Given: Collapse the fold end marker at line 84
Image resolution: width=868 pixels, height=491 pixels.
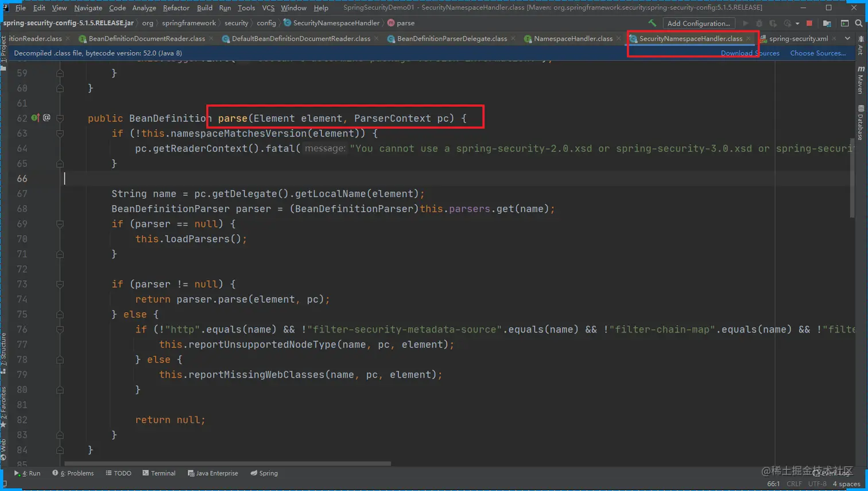Looking at the screenshot, I should coord(60,450).
